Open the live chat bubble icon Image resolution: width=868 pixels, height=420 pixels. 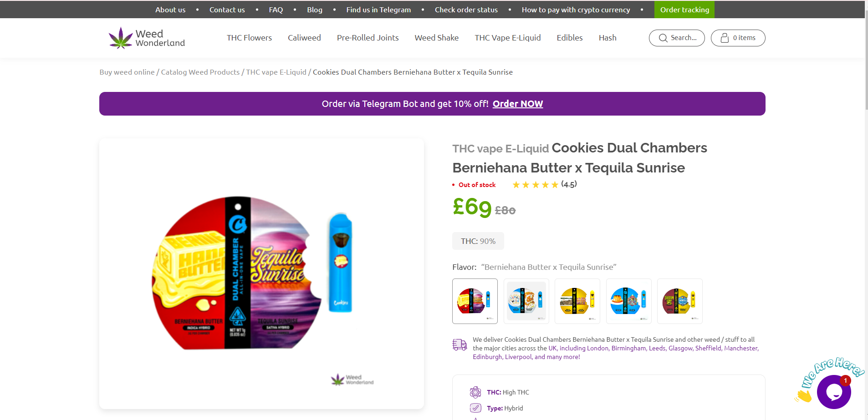tap(834, 391)
